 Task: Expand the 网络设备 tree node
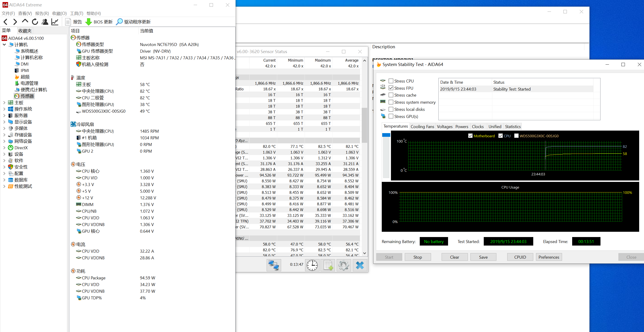4,141
